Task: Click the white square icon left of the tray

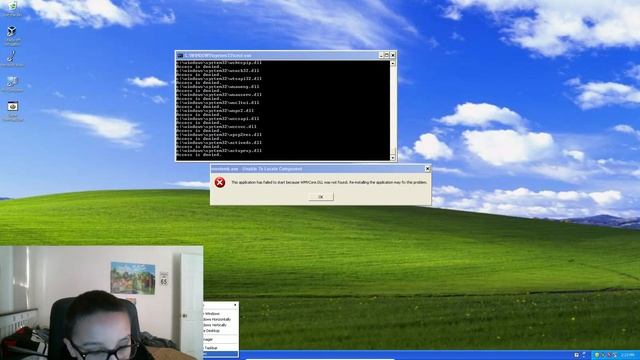Action: pyautogui.click(x=576, y=355)
